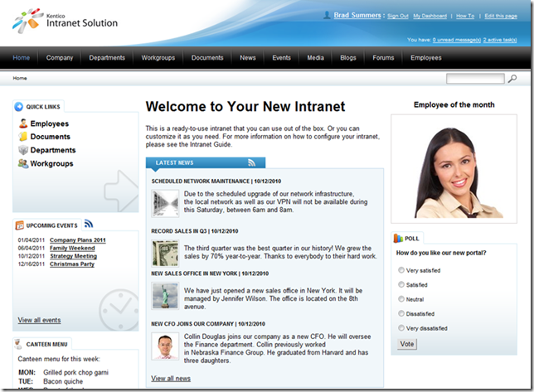Click the Home breadcrumb
Viewport: 534px width, 392px height.
point(20,78)
